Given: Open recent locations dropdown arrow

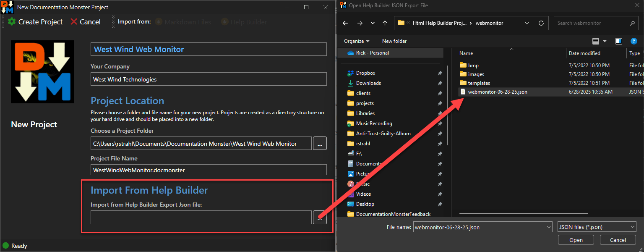Looking at the screenshot, I should click(373, 23).
